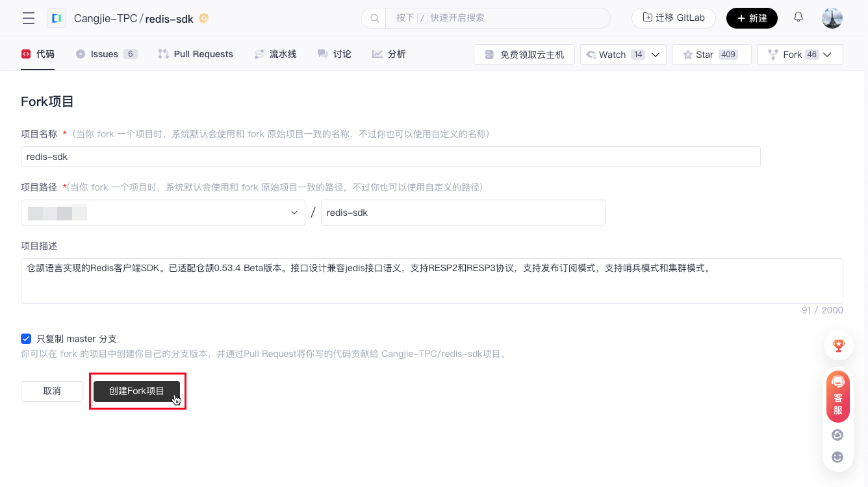Open the trophy rewards widget
The image size is (868, 487).
[838, 346]
